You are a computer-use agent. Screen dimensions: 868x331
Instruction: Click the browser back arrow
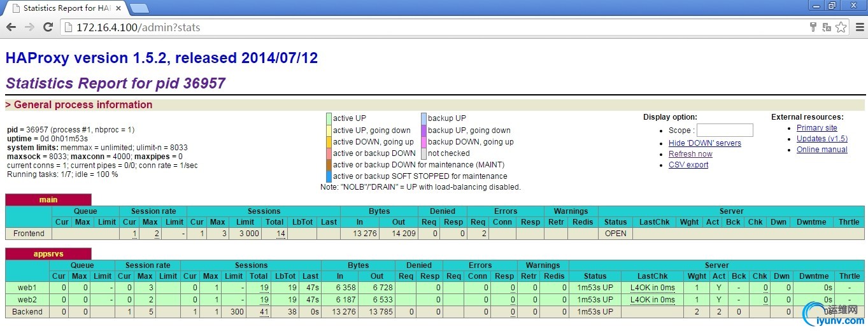pyautogui.click(x=11, y=27)
